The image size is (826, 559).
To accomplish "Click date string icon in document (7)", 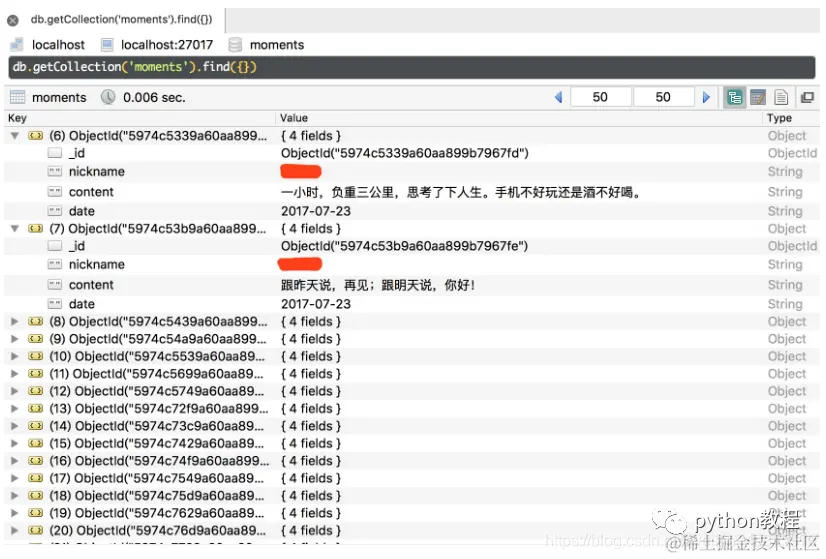I will [x=55, y=303].
